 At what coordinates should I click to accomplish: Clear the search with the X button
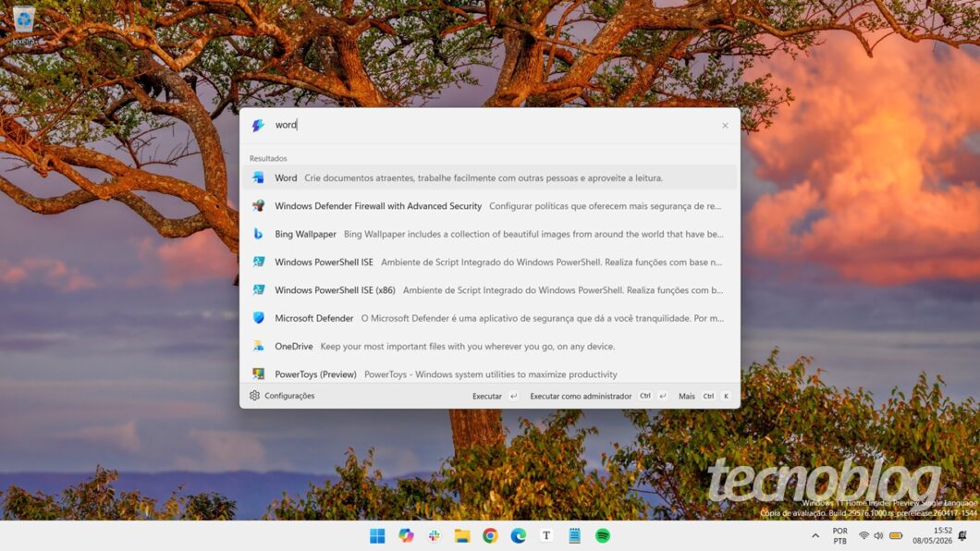pos(725,126)
